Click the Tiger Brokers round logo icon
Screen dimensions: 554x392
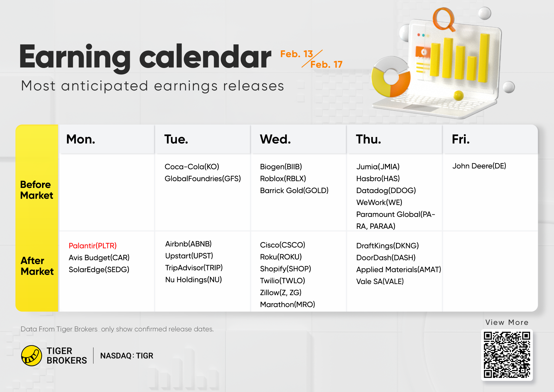point(31,355)
